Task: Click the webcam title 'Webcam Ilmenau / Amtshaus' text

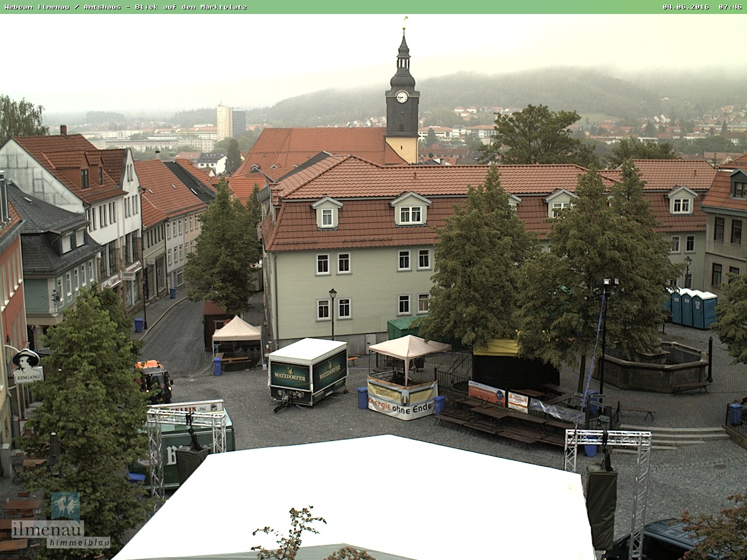Action: click(64, 7)
